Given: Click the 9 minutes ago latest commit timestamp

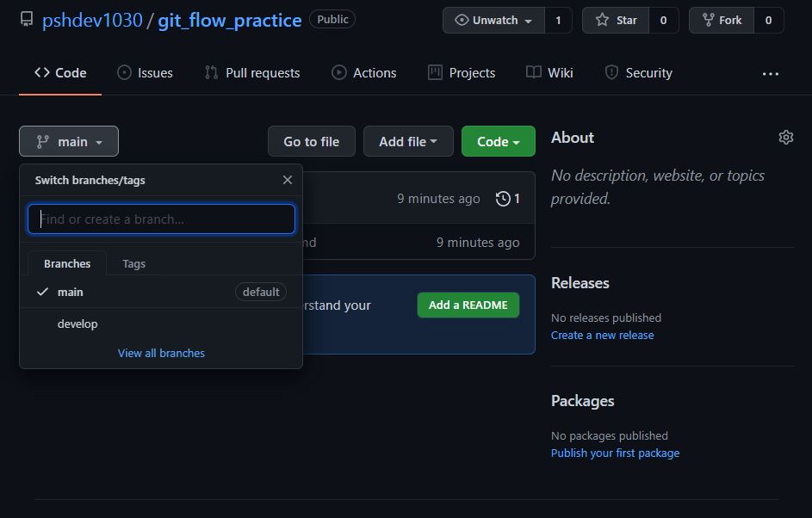Looking at the screenshot, I should click(438, 199).
